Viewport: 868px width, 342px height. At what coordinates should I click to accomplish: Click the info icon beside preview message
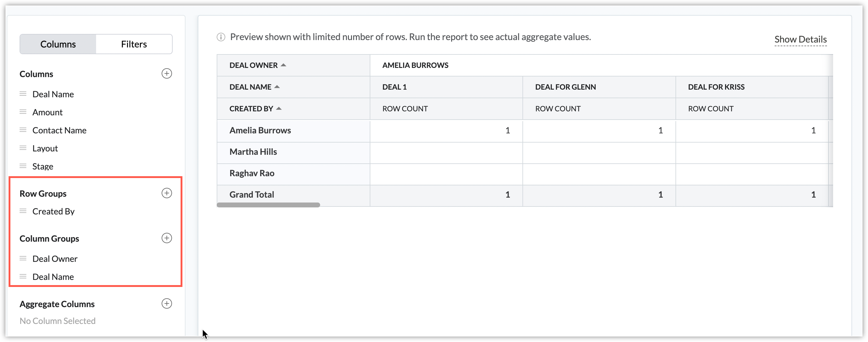221,37
